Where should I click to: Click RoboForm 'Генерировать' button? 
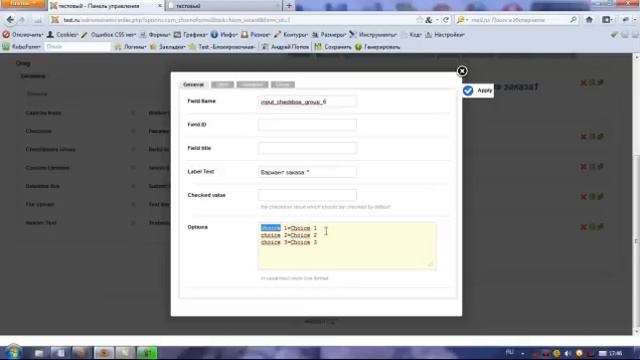pyautogui.click(x=378, y=47)
